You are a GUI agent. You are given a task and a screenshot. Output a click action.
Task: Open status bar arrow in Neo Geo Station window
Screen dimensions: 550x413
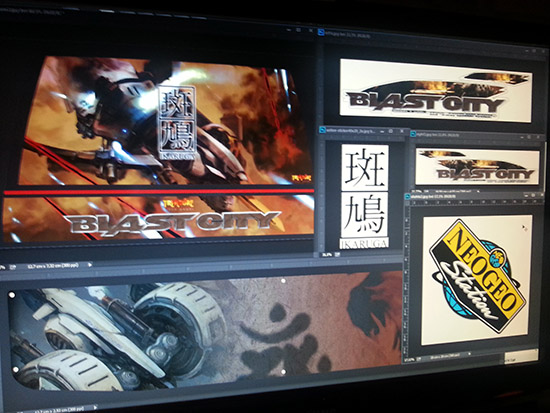469,355
